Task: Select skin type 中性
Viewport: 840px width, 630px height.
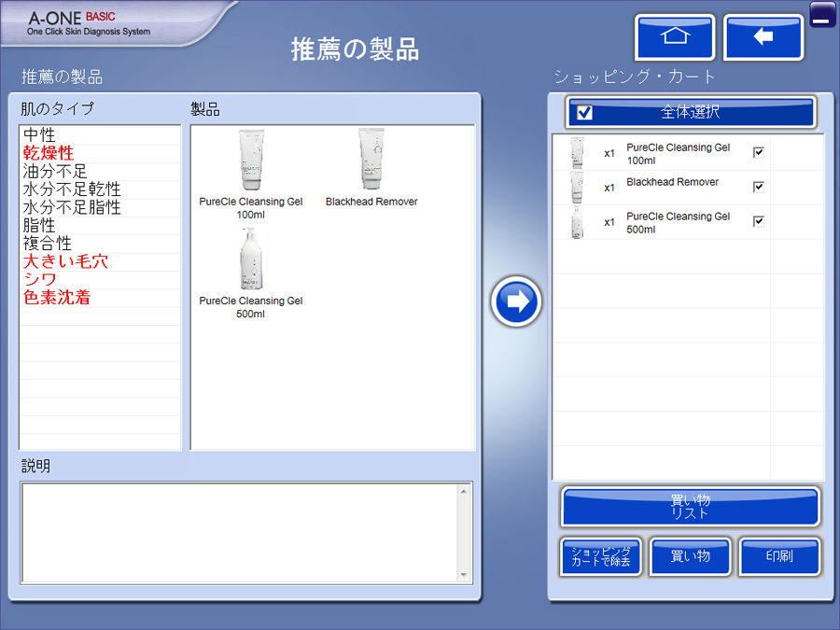Action: [x=100, y=135]
